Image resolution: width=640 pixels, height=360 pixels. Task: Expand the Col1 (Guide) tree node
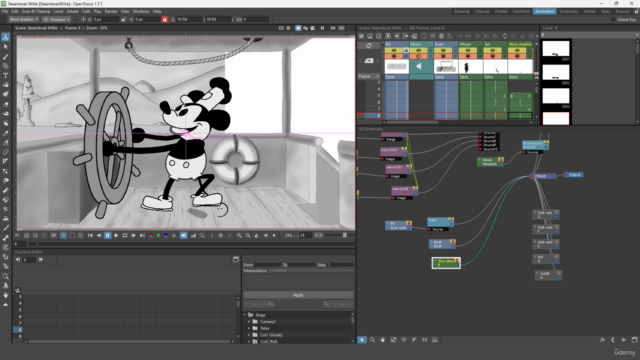coord(249,335)
